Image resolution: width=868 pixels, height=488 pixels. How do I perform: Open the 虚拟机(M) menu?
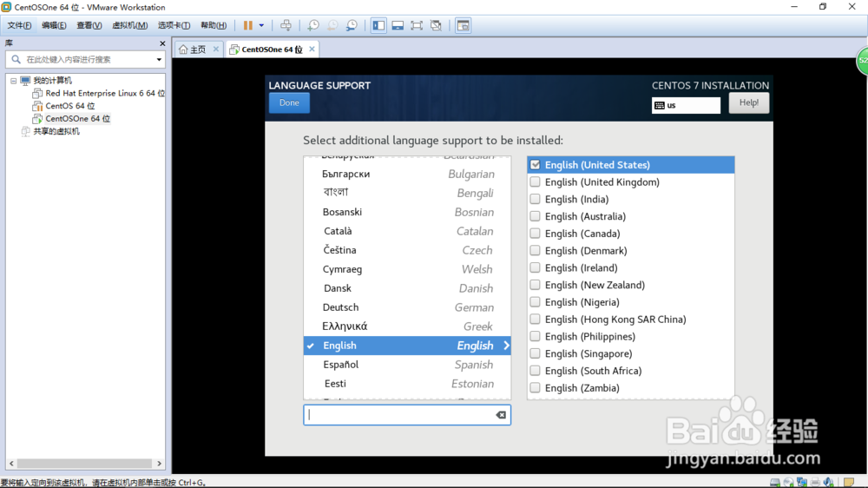point(129,25)
